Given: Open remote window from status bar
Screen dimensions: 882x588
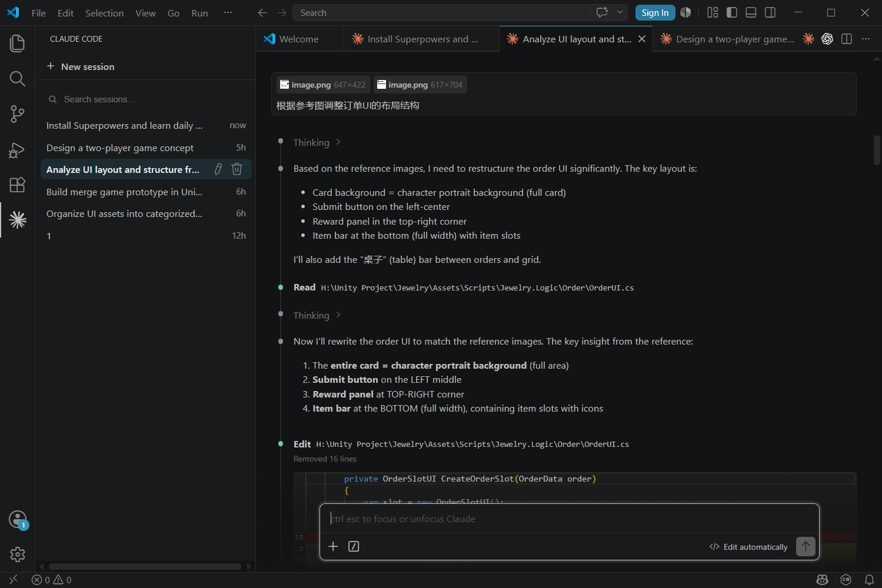Looking at the screenshot, I should pos(13,580).
